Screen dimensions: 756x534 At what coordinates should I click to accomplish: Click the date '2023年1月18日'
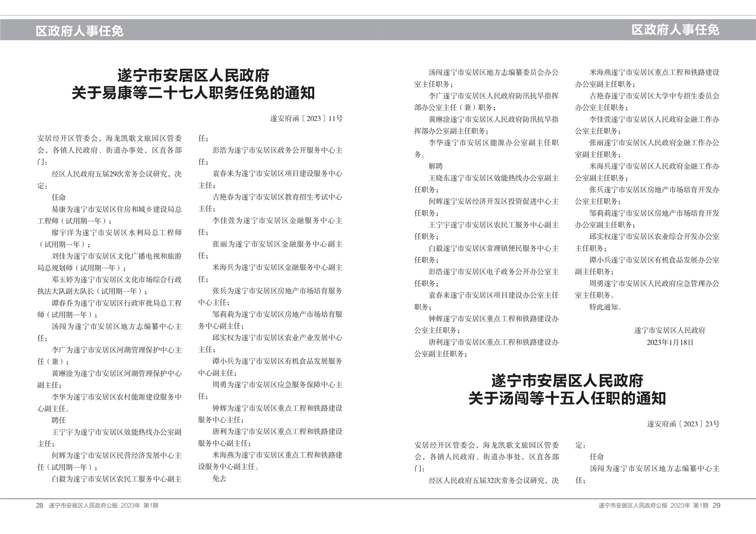coord(669,342)
